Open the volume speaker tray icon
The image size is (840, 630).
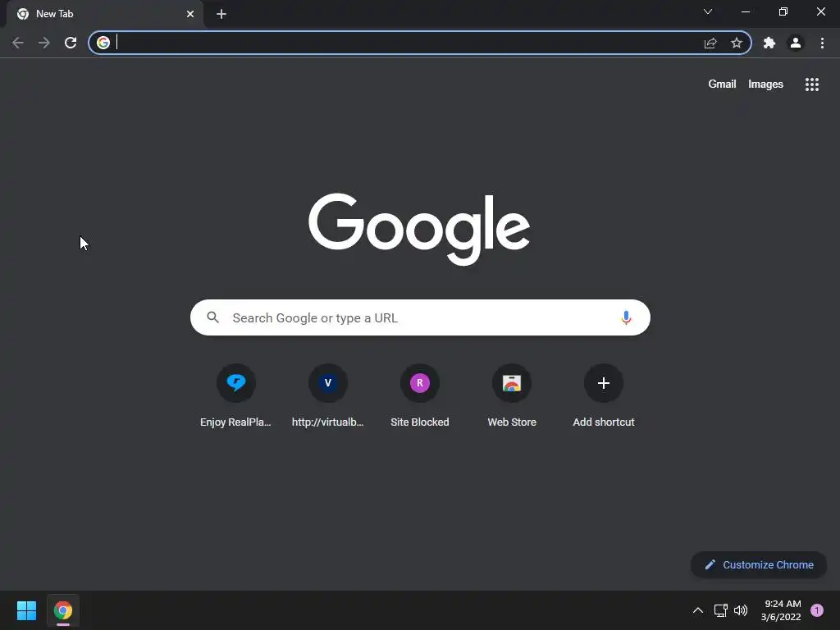[741, 610]
